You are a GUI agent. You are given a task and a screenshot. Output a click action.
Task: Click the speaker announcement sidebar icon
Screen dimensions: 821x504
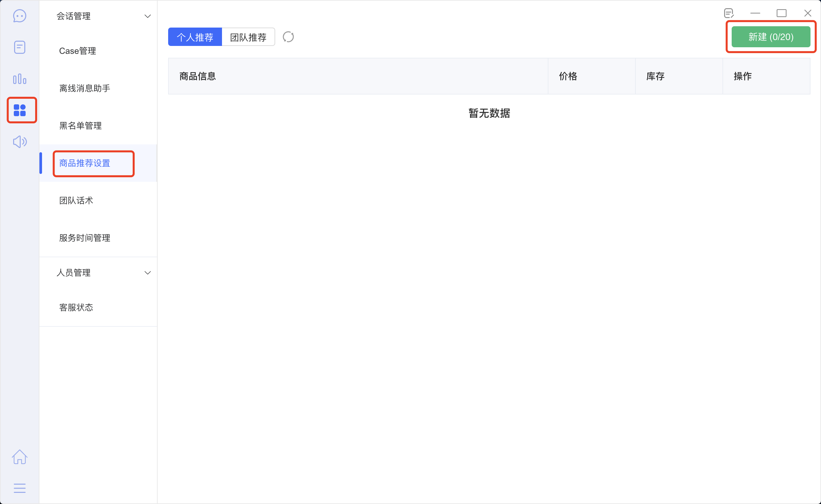pos(19,142)
